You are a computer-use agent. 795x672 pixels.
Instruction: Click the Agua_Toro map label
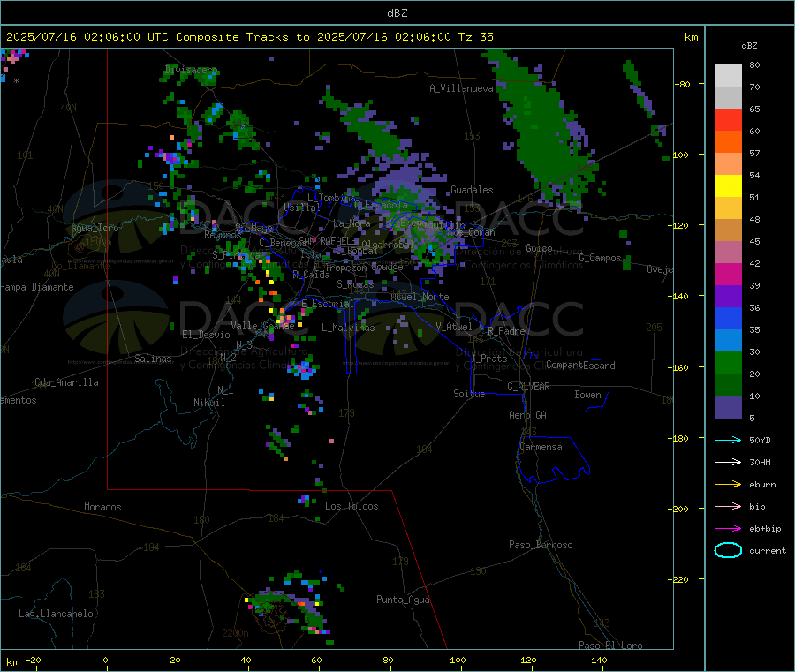pyautogui.click(x=95, y=228)
